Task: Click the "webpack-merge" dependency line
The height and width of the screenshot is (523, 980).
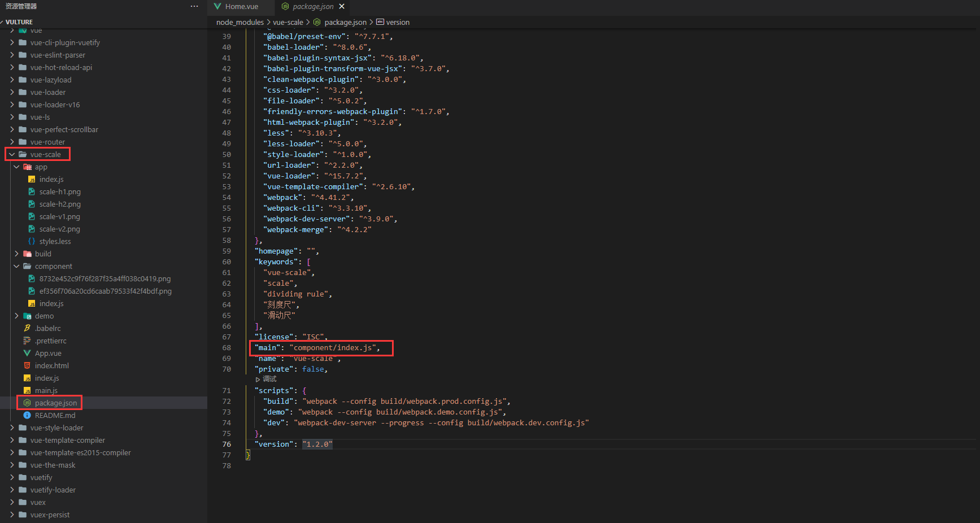Action: (x=317, y=229)
